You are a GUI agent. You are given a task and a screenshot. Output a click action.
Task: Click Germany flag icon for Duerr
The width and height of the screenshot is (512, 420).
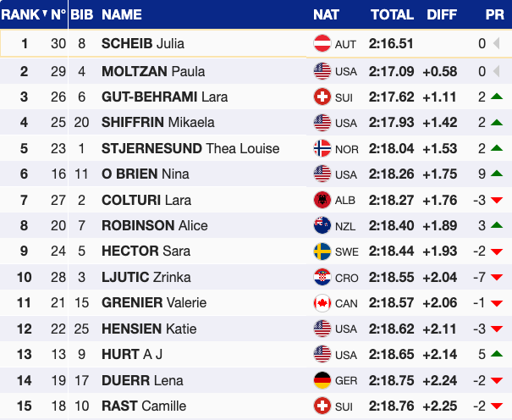pos(322,380)
